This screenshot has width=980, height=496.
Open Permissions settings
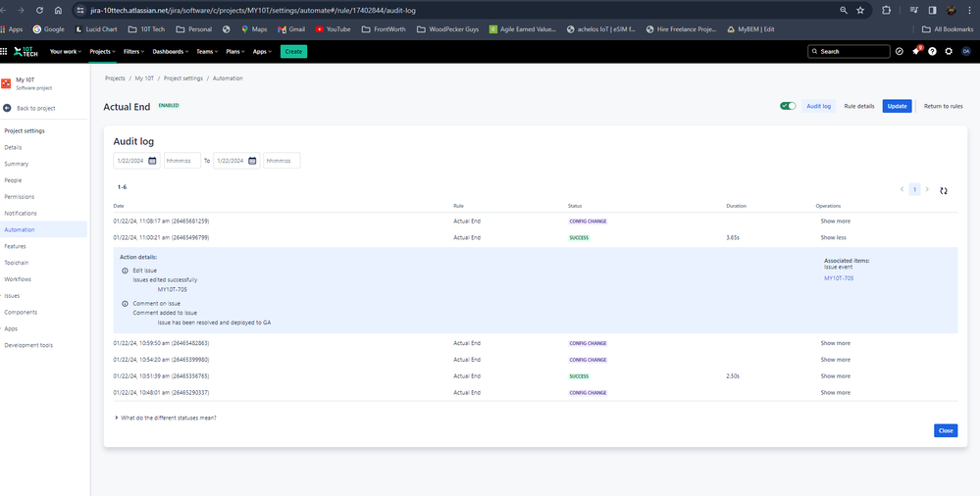point(20,197)
